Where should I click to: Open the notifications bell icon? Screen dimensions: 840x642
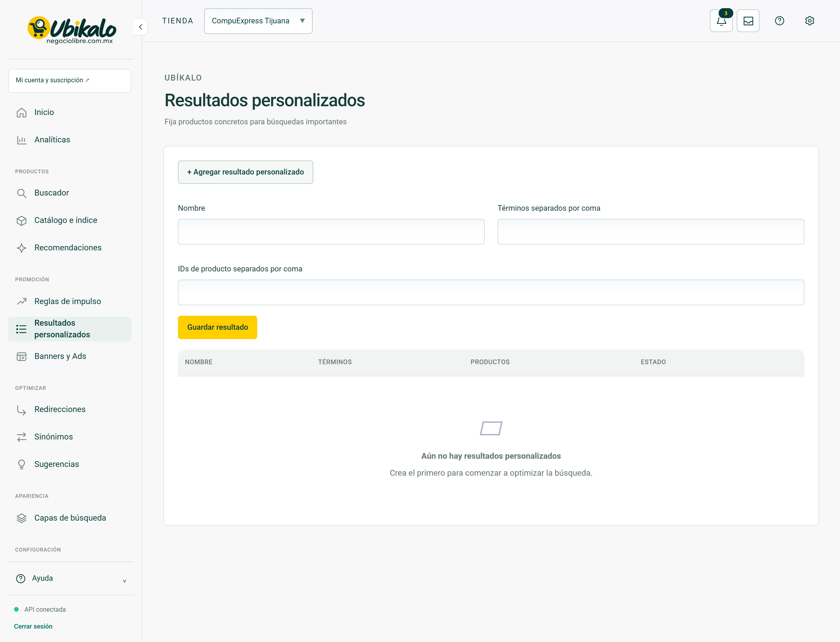coord(721,21)
